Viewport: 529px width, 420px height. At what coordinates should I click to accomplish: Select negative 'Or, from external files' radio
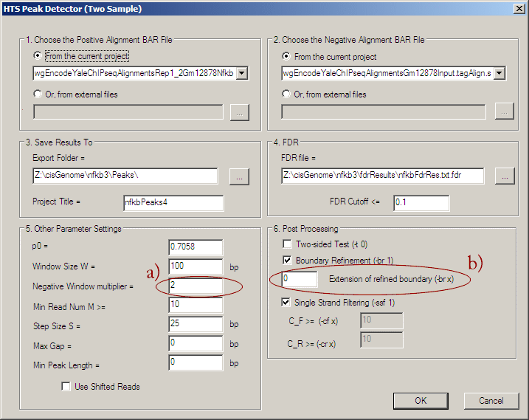(286, 94)
